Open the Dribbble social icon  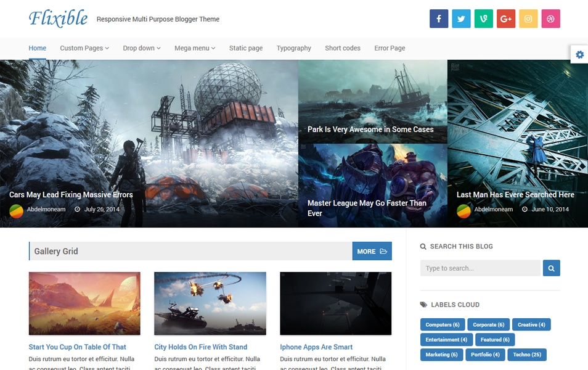tap(550, 18)
